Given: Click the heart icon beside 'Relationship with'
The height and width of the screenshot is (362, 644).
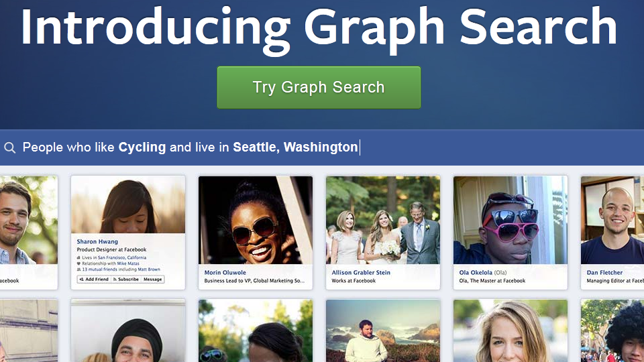Looking at the screenshot, I should 79,263.
